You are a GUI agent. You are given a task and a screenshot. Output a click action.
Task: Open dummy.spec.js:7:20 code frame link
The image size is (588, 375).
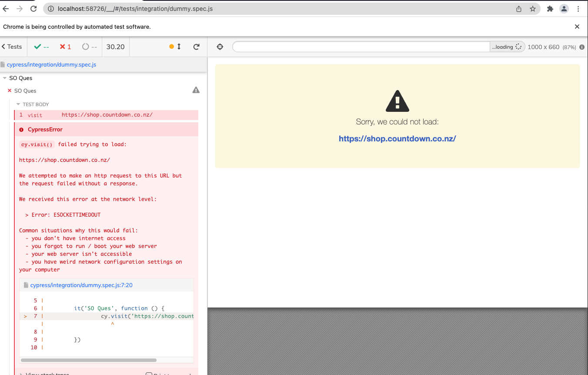click(81, 285)
